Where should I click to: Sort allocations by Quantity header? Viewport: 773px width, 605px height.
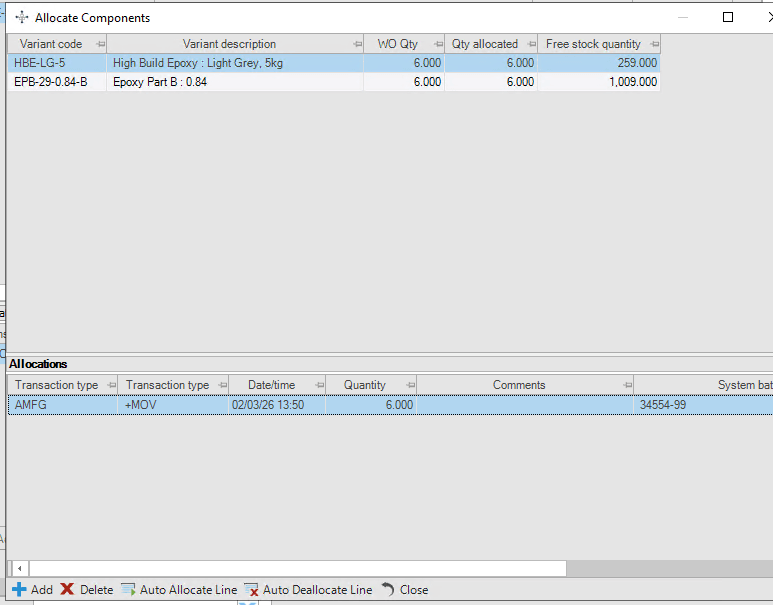[364, 385]
